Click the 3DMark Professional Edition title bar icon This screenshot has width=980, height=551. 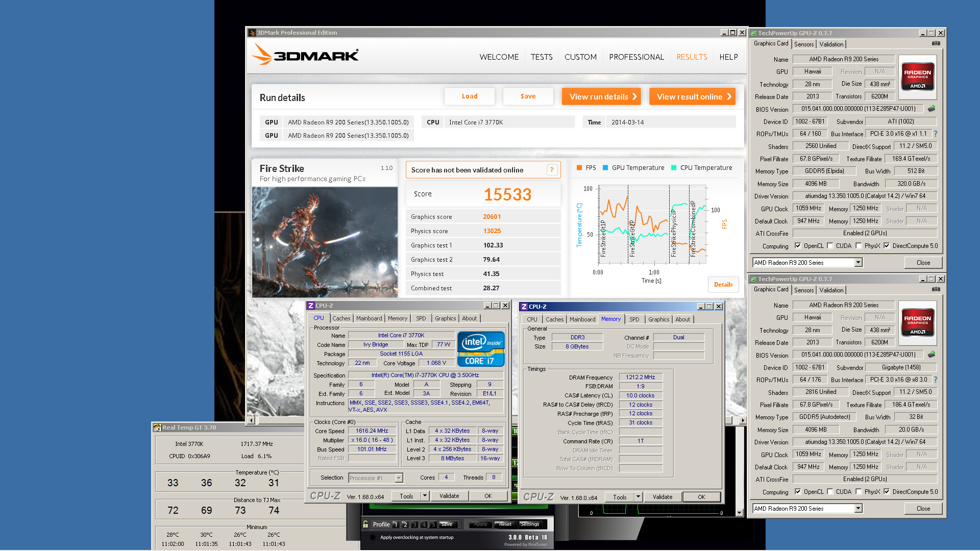pyautogui.click(x=252, y=33)
